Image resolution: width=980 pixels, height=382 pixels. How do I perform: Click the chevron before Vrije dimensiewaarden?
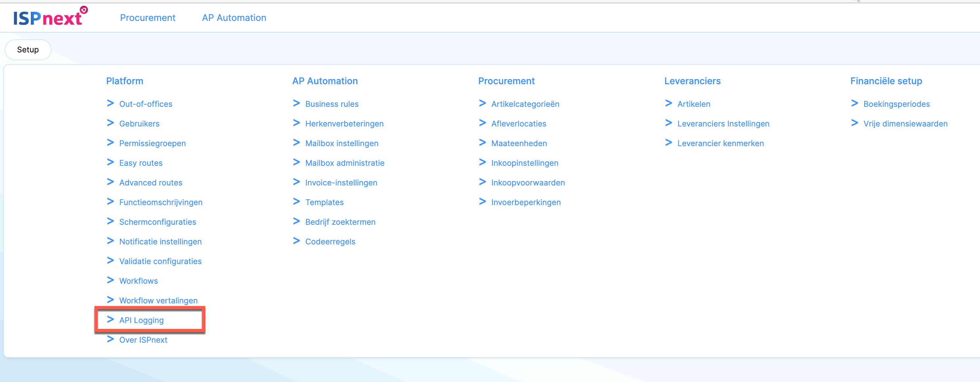point(854,123)
